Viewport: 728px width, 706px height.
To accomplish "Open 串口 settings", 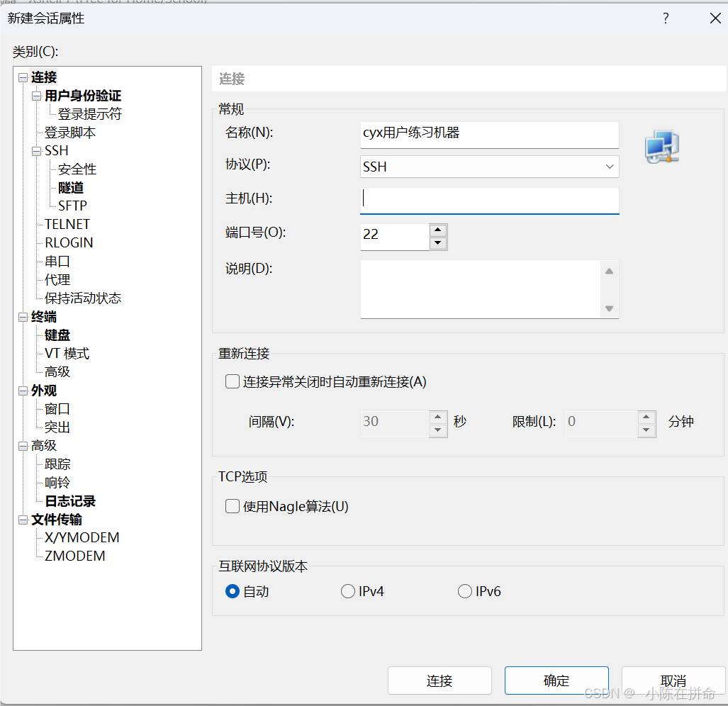I will [57, 262].
